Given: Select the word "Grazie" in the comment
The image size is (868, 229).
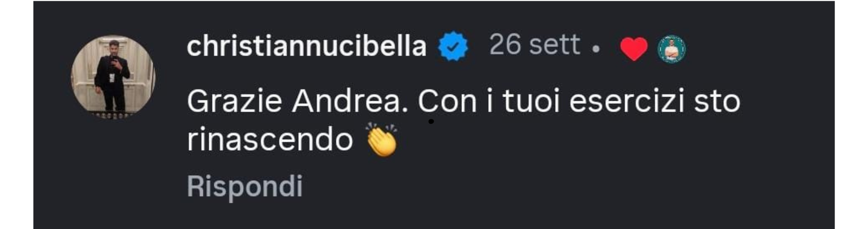Looking at the screenshot, I should (x=235, y=101).
